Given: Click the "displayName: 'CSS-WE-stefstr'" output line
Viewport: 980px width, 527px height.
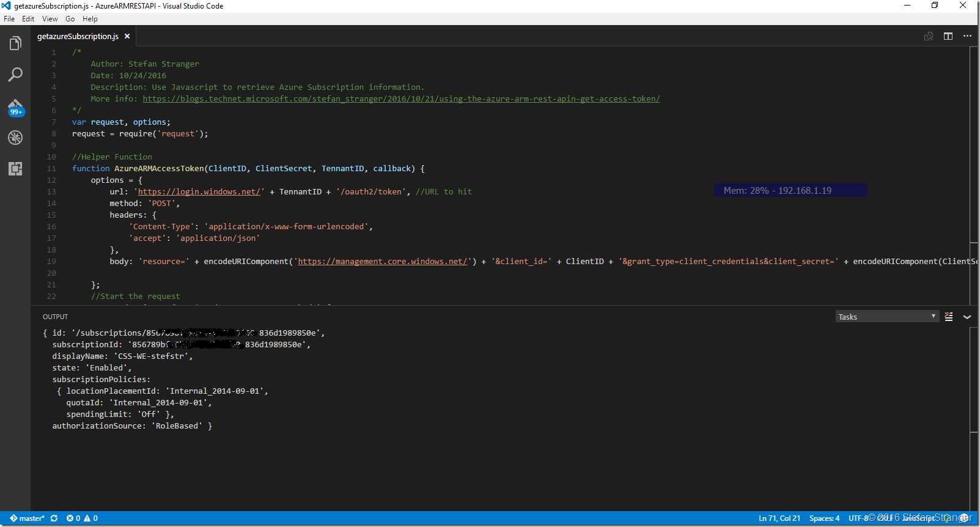Looking at the screenshot, I should pyautogui.click(x=122, y=356).
